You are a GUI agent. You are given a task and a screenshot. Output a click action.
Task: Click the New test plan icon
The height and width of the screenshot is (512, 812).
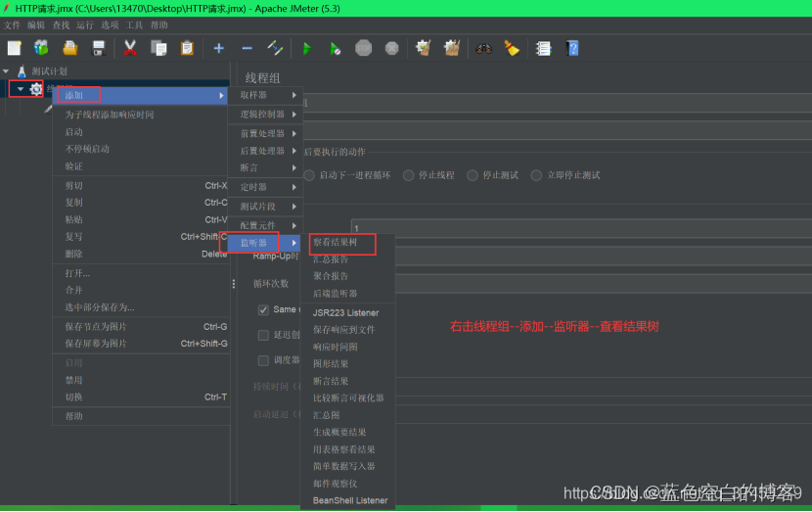pos(15,48)
